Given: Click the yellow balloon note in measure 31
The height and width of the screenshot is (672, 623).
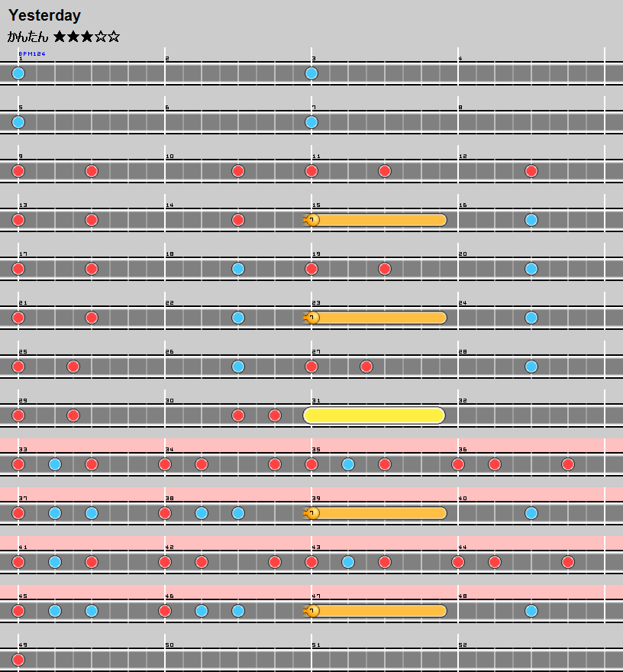Looking at the screenshot, I should (374, 415).
